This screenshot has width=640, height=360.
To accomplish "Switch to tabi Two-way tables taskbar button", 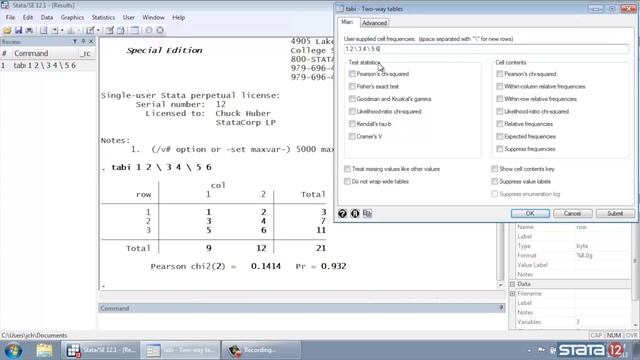I will pos(180,350).
